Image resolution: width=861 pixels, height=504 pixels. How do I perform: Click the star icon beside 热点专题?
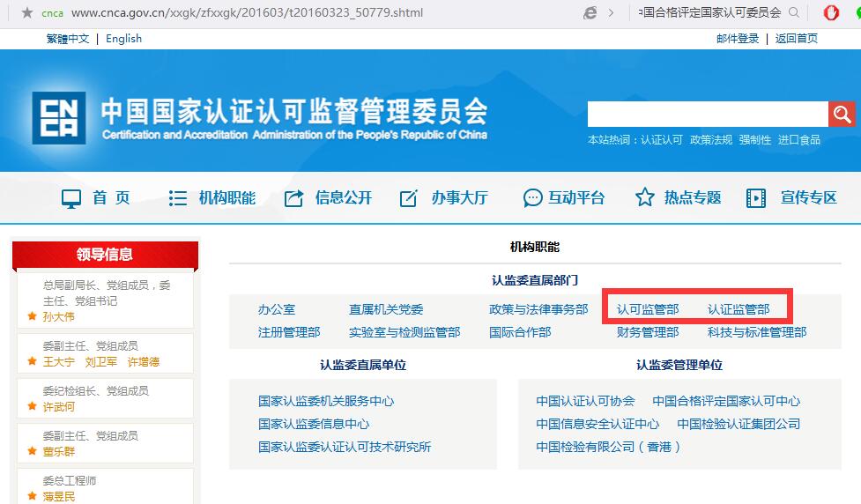click(645, 197)
